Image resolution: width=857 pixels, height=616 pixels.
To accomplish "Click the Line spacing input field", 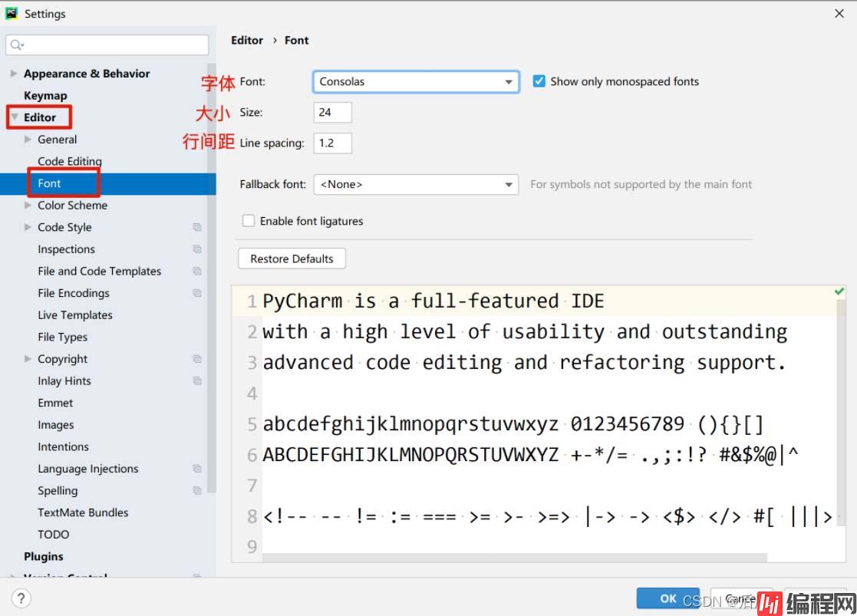I will pos(332,143).
